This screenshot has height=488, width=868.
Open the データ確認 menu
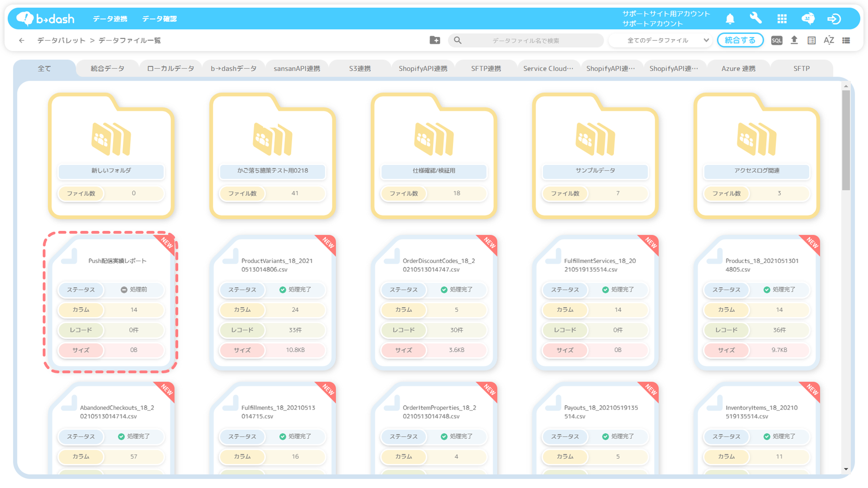click(x=159, y=19)
